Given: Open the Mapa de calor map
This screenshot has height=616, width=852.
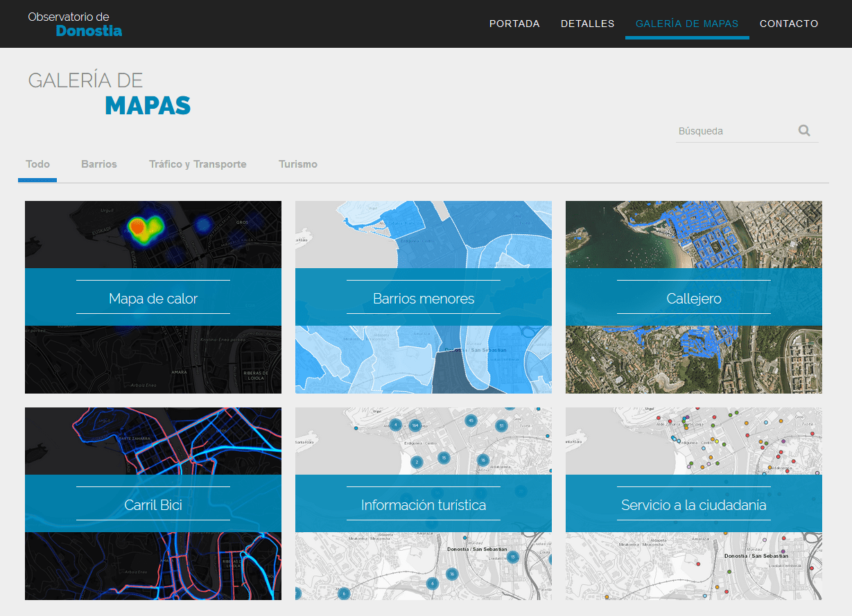Looking at the screenshot, I should (153, 297).
